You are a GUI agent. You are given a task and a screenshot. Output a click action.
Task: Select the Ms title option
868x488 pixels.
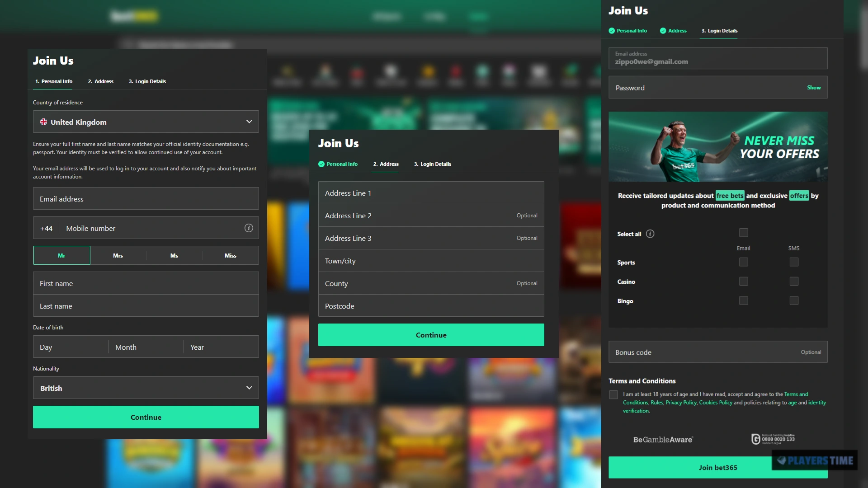tap(174, 255)
